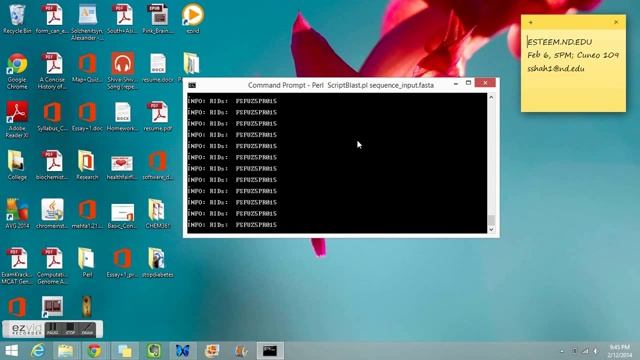Launch Adobe Reader XI desktop shortcut
This screenshot has width=640, height=360.
pyautogui.click(x=17, y=120)
